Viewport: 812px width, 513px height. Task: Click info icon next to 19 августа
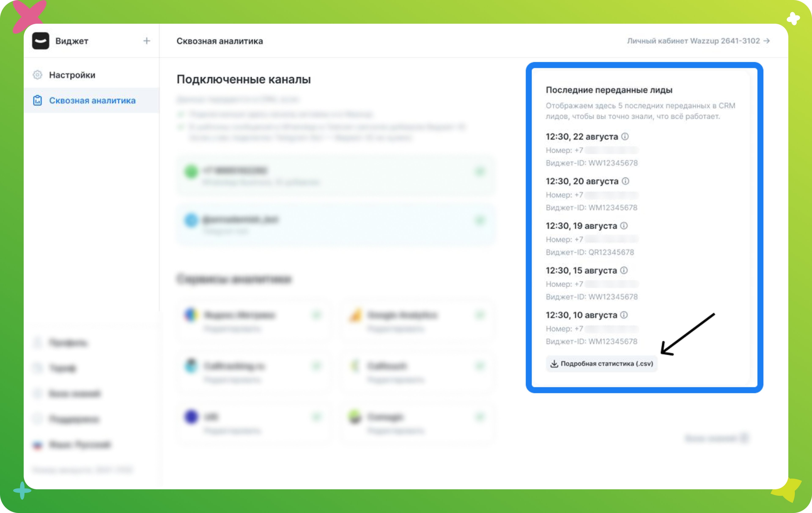coord(624,225)
